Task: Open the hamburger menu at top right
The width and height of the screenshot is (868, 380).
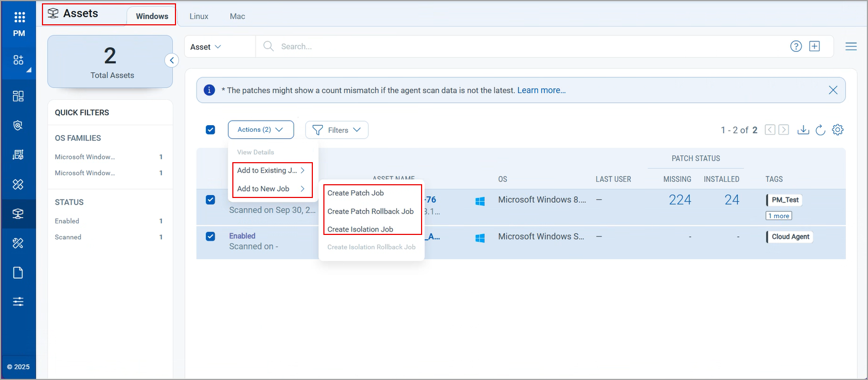Action: (x=851, y=46)
